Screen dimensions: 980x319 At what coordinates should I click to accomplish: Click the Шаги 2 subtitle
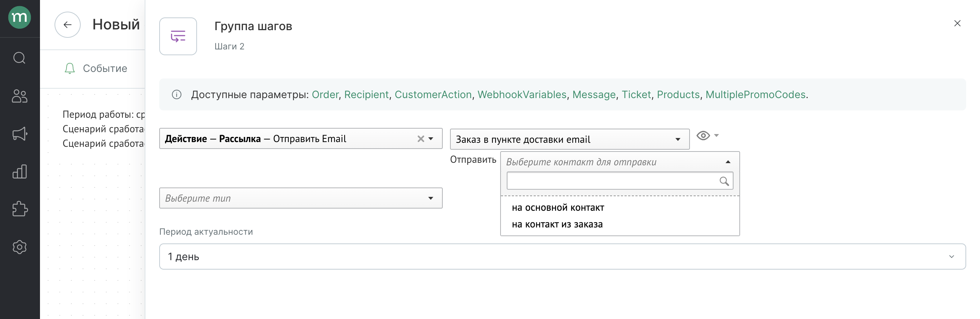229,47
